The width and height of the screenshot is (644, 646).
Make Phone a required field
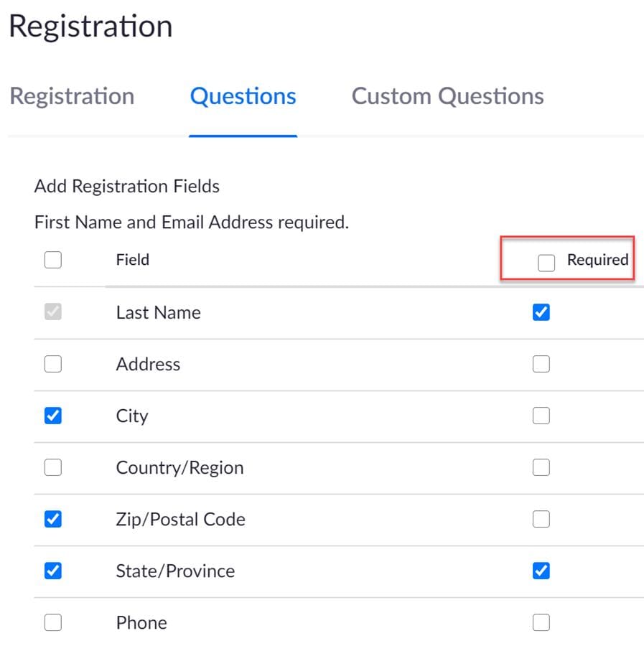pos(541,622)
